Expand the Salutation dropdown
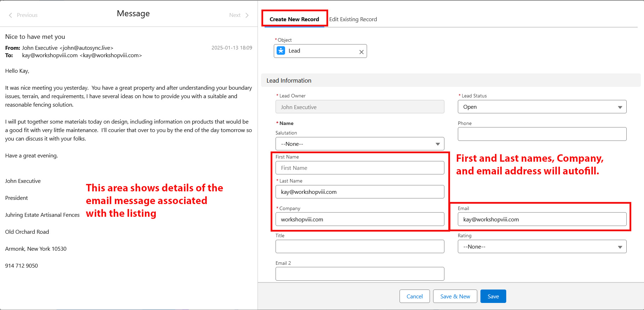Viewport: 644px width, 310px height. (x=359, y=144)
